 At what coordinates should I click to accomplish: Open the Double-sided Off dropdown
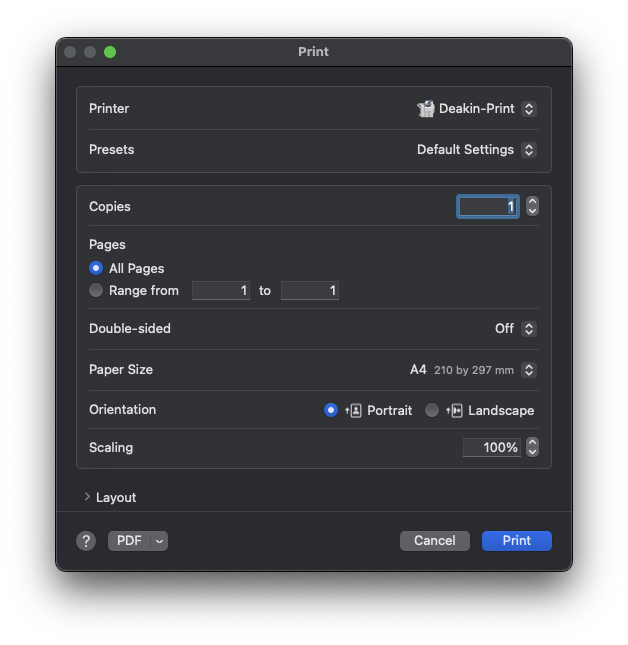coord(529,329)
